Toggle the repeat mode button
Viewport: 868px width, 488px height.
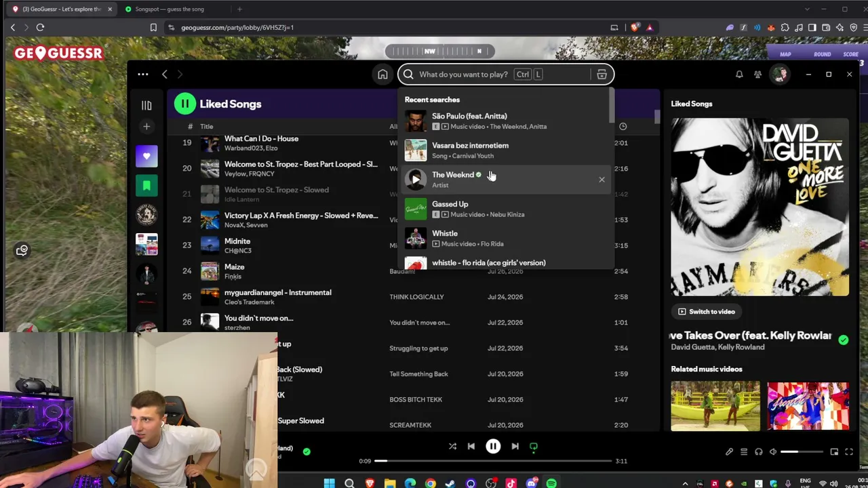click(x=534, y=447)
